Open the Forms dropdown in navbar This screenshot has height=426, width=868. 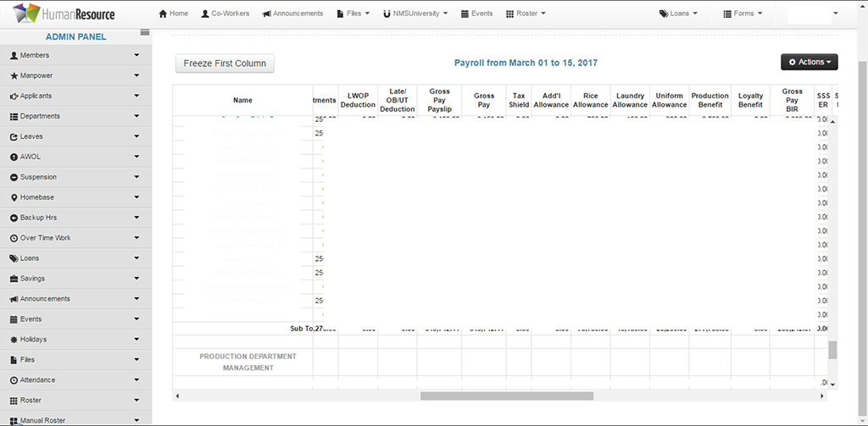click(743, 14)
